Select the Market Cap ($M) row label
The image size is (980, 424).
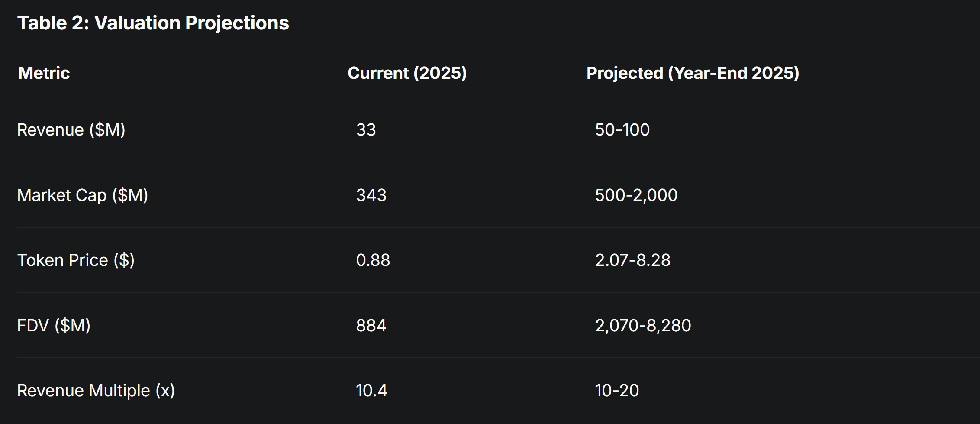pos(83,195)
